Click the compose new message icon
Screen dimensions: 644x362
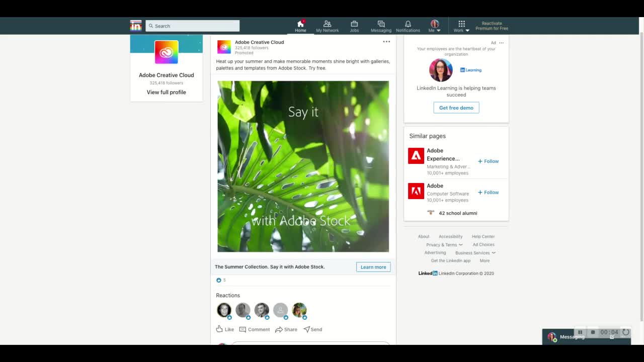pos(612,337)
